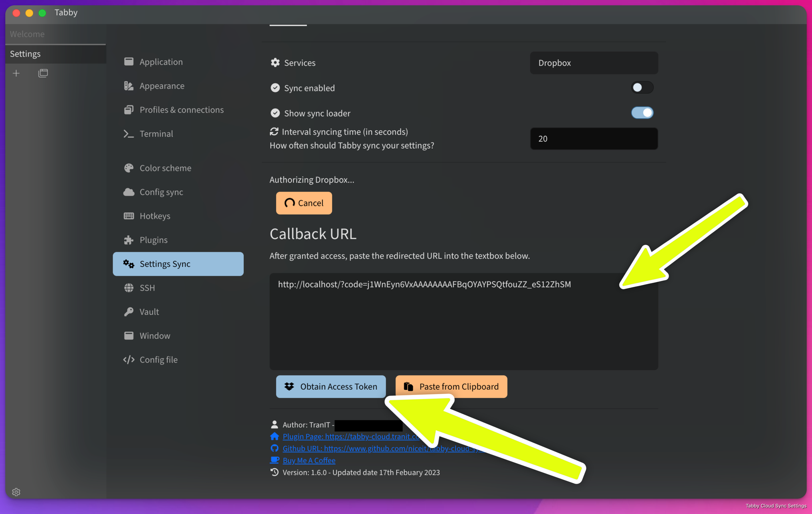Follow the Buy Me A Coffee link
Viewport: 812px width, 514px height.
point(309,460)
